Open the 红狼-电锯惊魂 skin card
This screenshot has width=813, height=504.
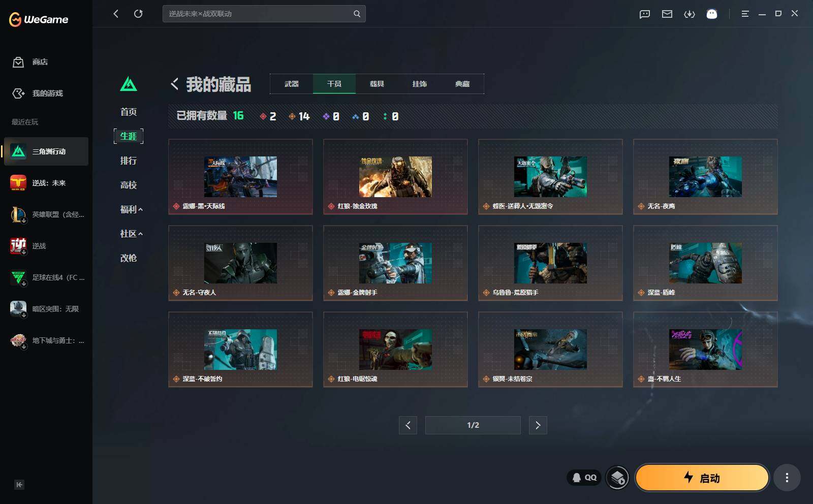click(395, 350)
